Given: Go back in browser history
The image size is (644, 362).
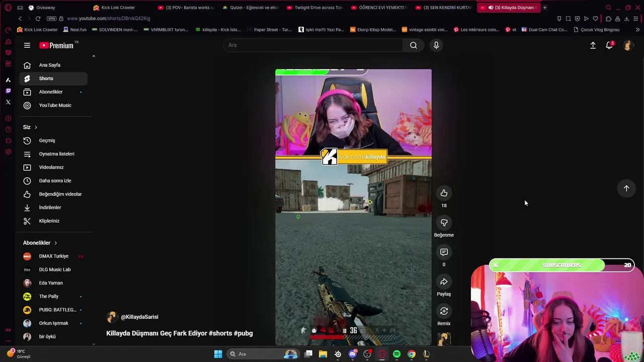Looking at the screenshot, I should tap(20, 19).
